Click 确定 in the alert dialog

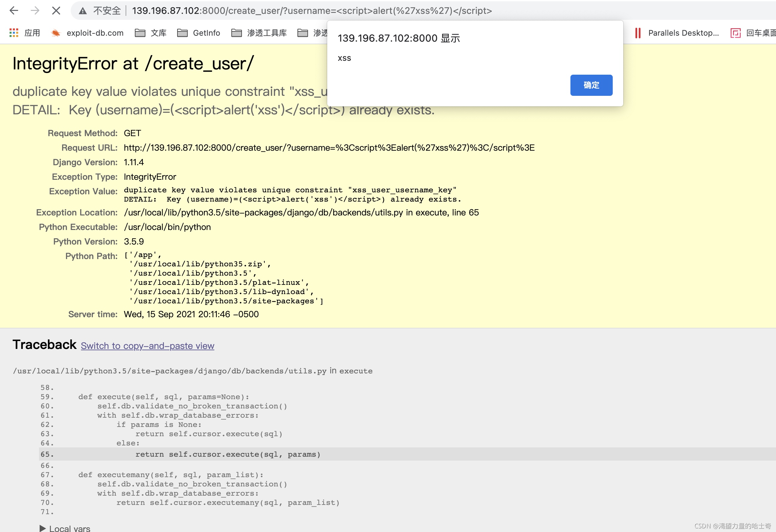591,85
